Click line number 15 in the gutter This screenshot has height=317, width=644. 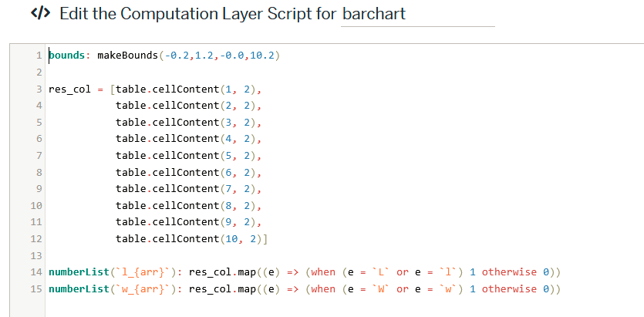click(36, 289)
